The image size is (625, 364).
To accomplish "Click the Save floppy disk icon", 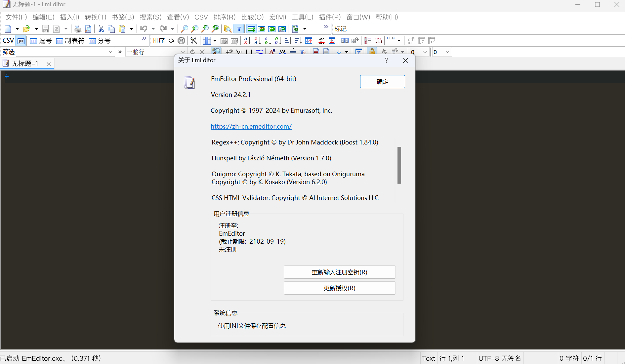I will tap(46, 29).
